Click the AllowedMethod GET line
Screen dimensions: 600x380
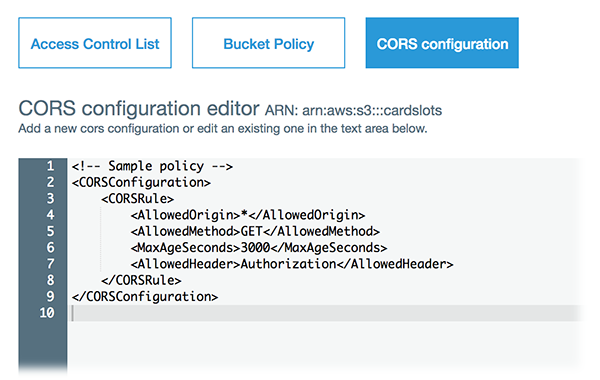tap(255, 232)
